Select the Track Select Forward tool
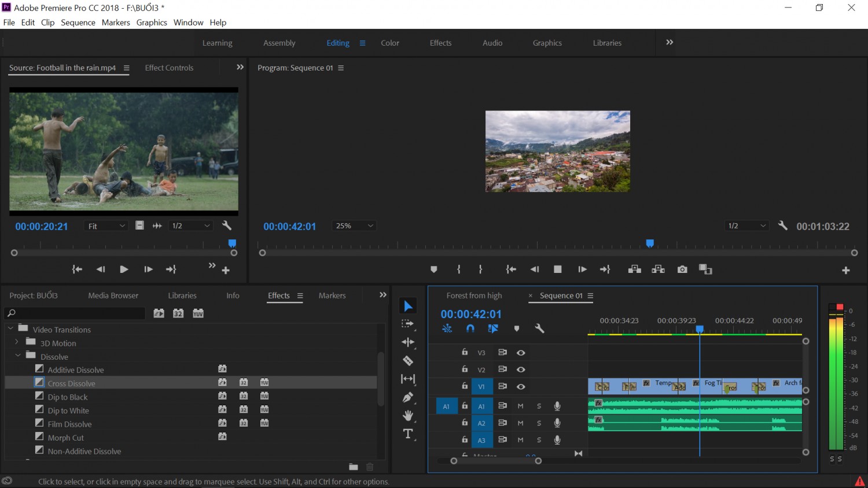868x488 pixels. (x=408, y=324)
